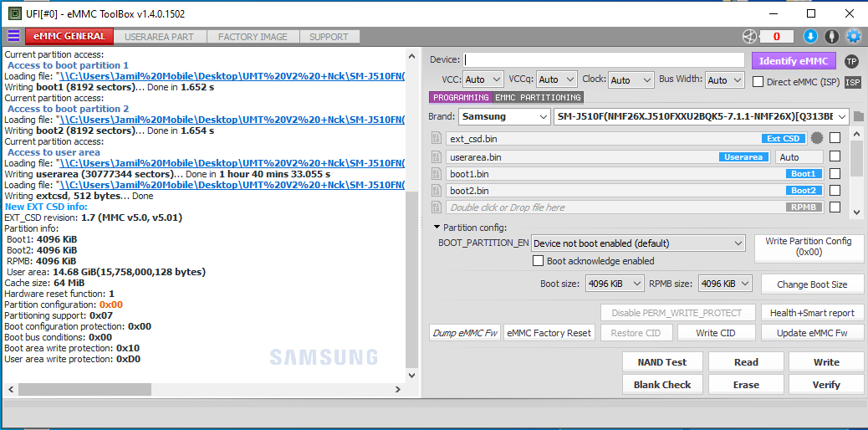Image resolution: width=868 pixels, height=430 pixels.
Task: Click inside the Device input field
Action: [x=604, y=60]
